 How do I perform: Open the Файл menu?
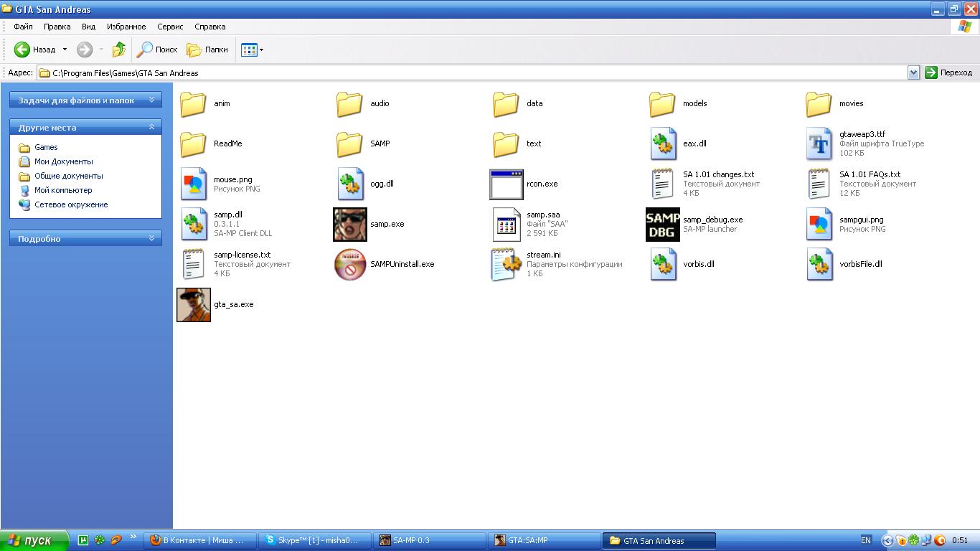[23, 27]
